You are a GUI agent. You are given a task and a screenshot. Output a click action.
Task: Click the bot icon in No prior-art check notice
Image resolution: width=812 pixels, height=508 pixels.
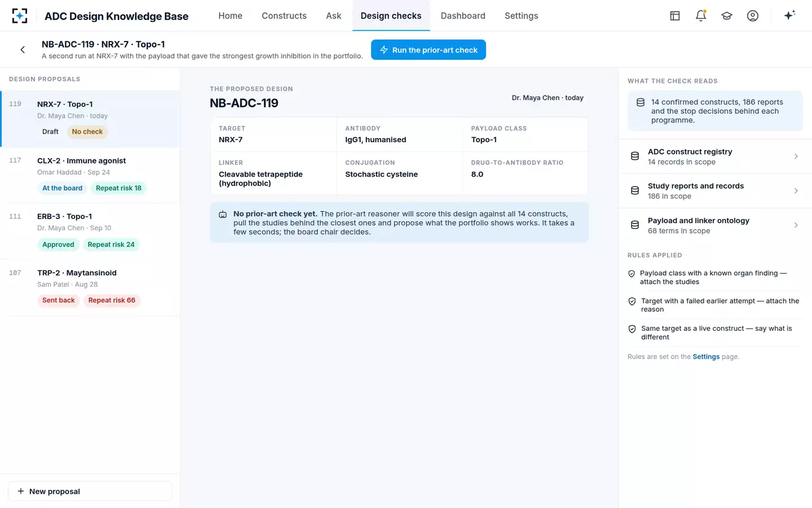pos(223,214)
